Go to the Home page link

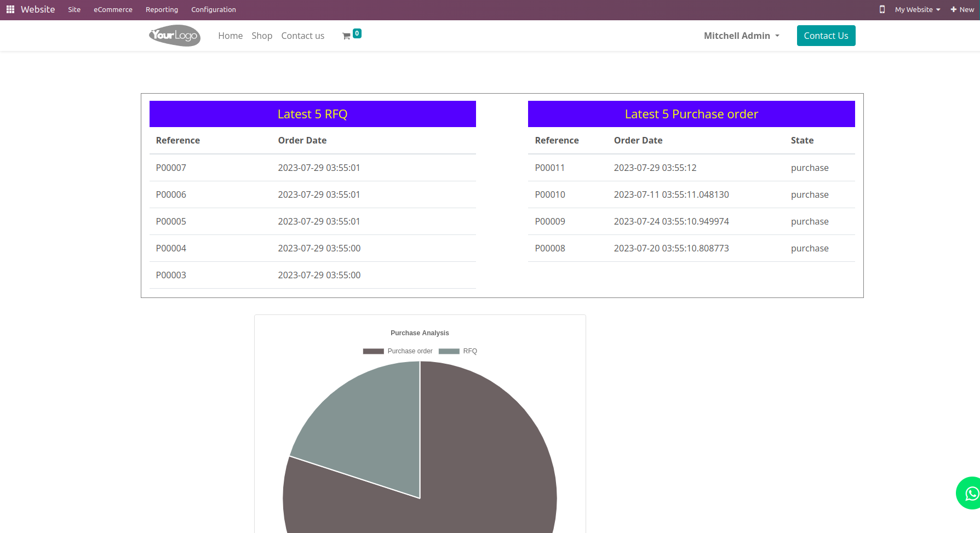pos(230,36)
